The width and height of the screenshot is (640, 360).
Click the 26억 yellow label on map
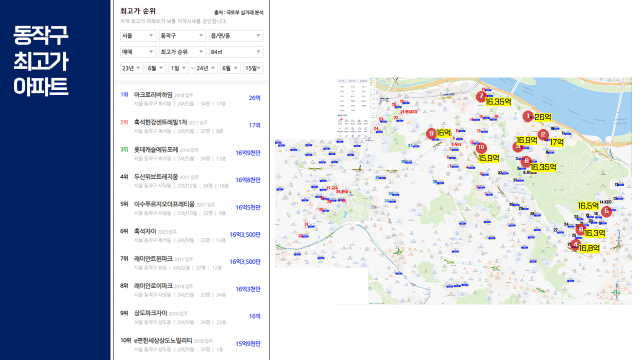coord(543,117)
